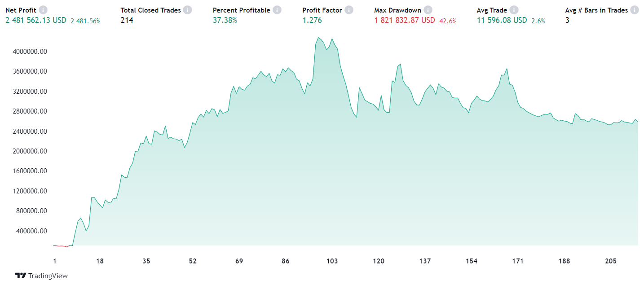Click info icon beside Total Closed Trades

pyautogui.click(x=188, y=10)
